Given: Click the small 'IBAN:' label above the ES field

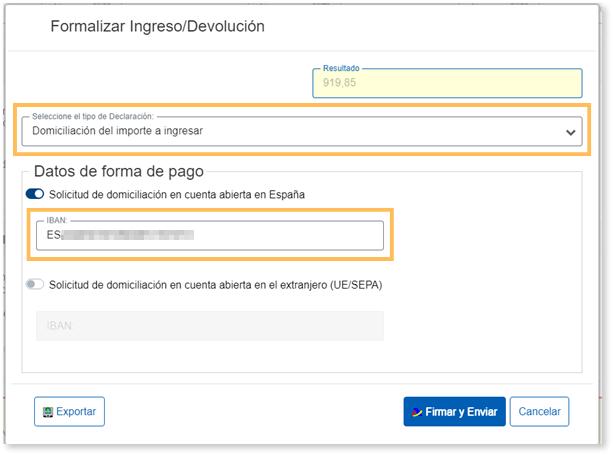Looking at the screenshot, I should (x=59, y=221).
